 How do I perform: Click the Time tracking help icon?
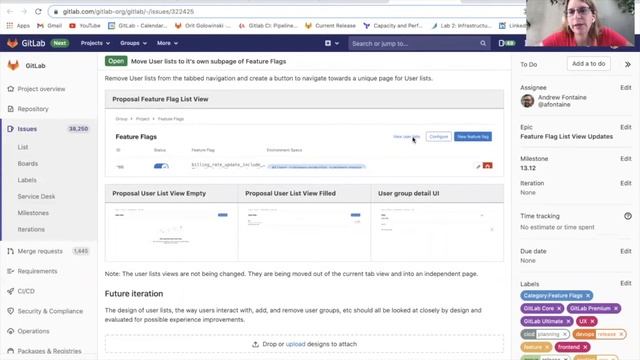628,216
